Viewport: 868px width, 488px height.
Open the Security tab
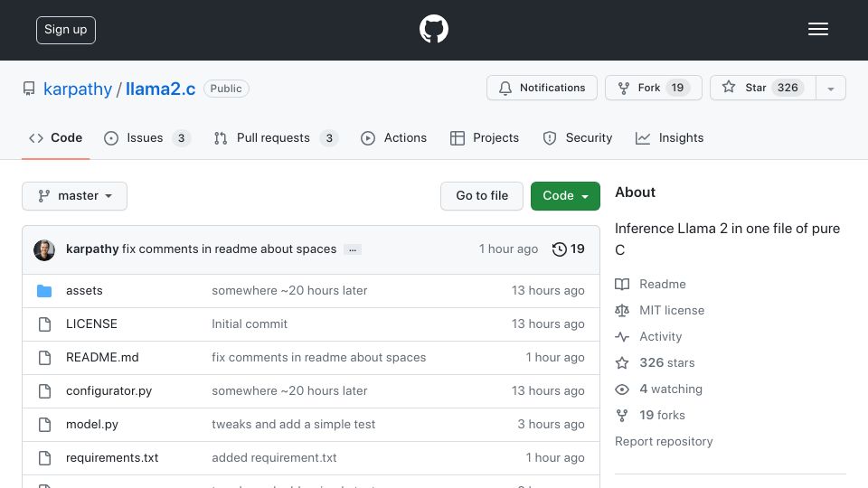pos(578,137)
